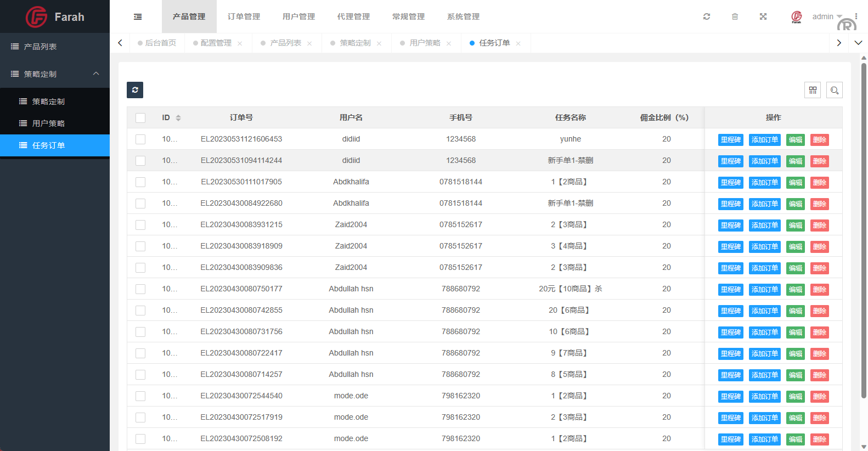This screenshot has height=451, width=868.
Task: Collapse the sidebar with the menu fold icon
Action: tap(138, 17)
